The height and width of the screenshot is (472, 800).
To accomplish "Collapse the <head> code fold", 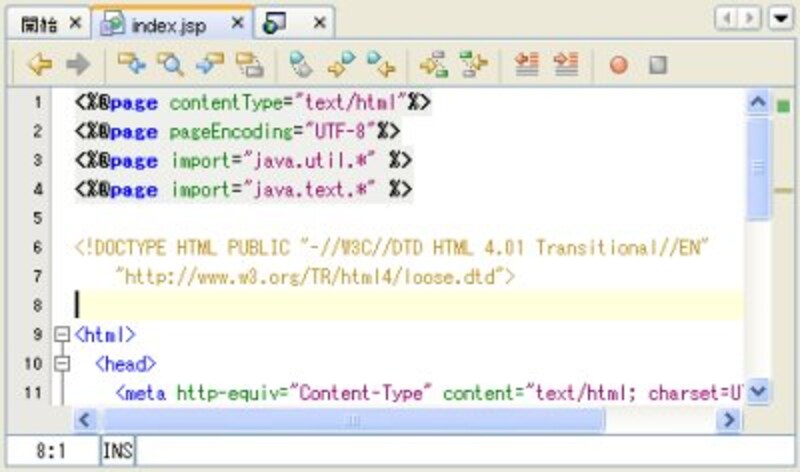I will 60,364.
